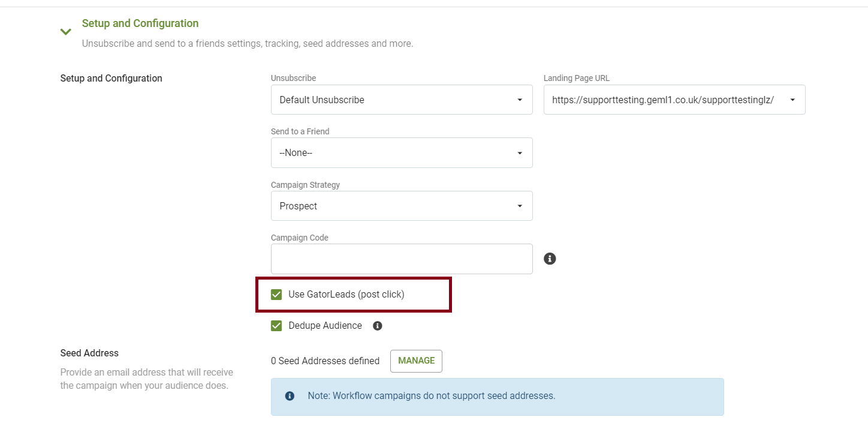Viewport: 868px width, 432px height.
Task: Untick the Dedupe Audience checkbox
Action: tap(276, 326)
